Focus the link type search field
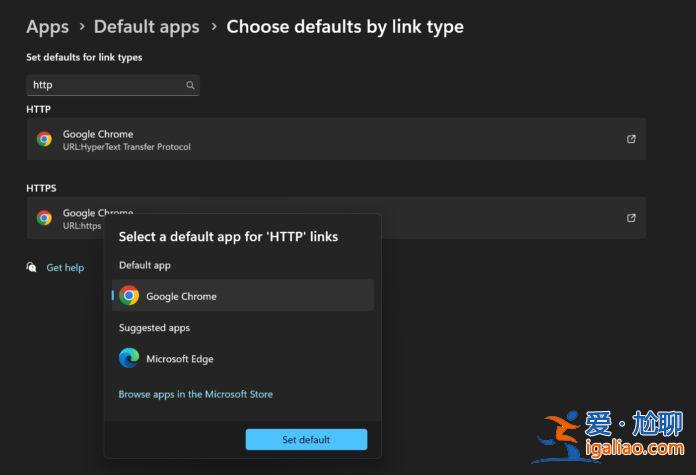 point(105,86)
